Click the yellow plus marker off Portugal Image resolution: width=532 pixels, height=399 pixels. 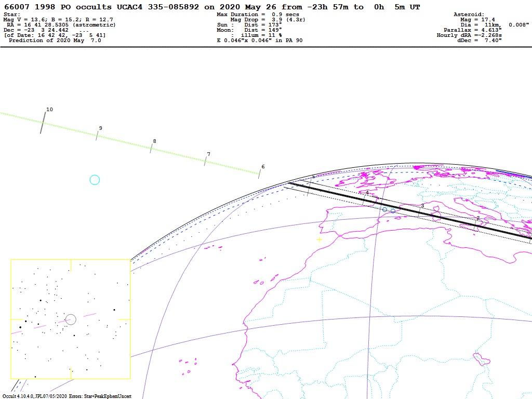[x=319, y=240]
